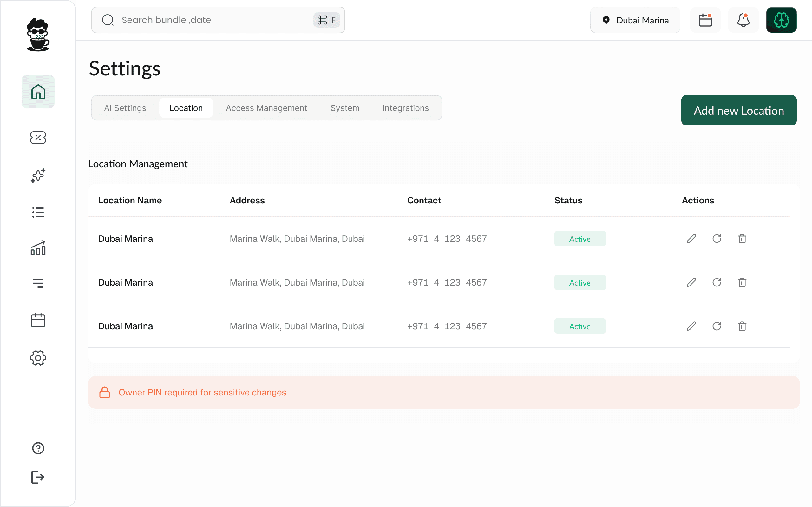Open the top bar calendar with alert dot

coord(705,20)
